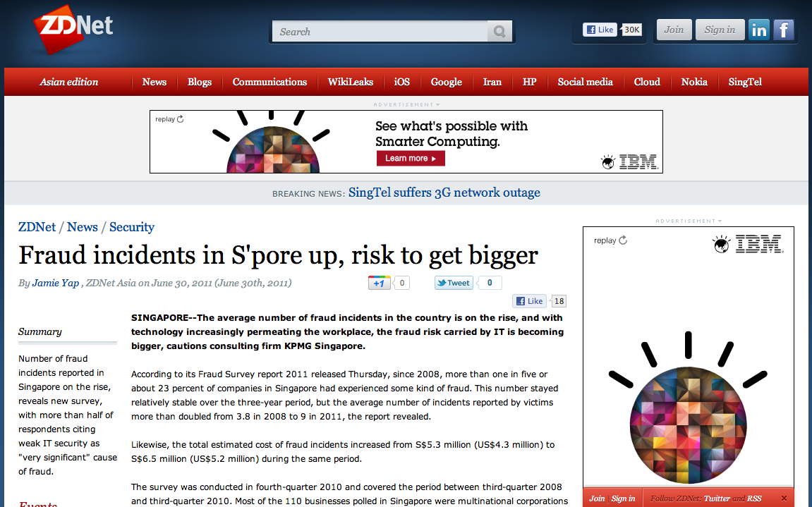The width and height of the screenshot is (812, 507).
Task: Like ZDNet in header Facebook widget
Action: click(x=599, y=30)
